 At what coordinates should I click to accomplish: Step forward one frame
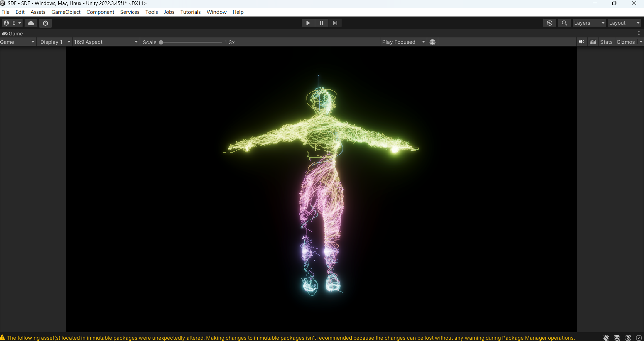click(x=335, y=23)
